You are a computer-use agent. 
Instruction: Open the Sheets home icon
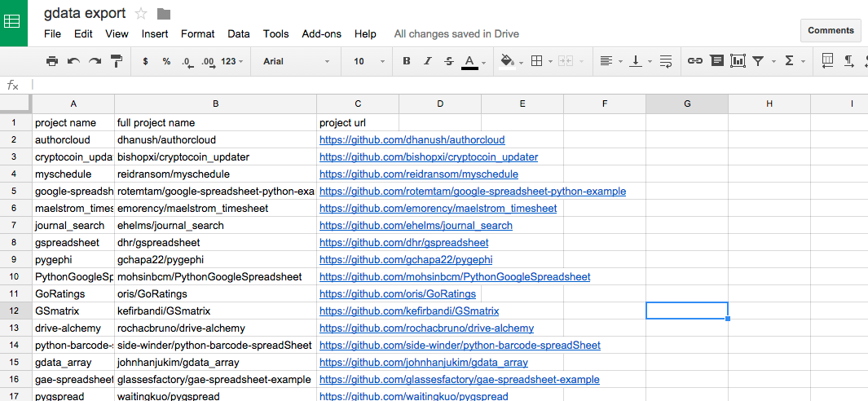14,22
